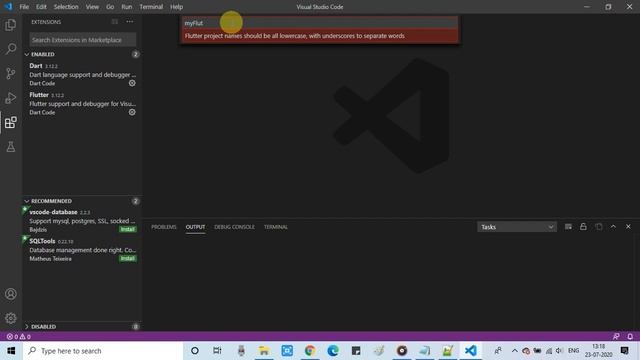
Task: Switch to the Problems tab
Action: pyautogui.click(x=164, y=227)
